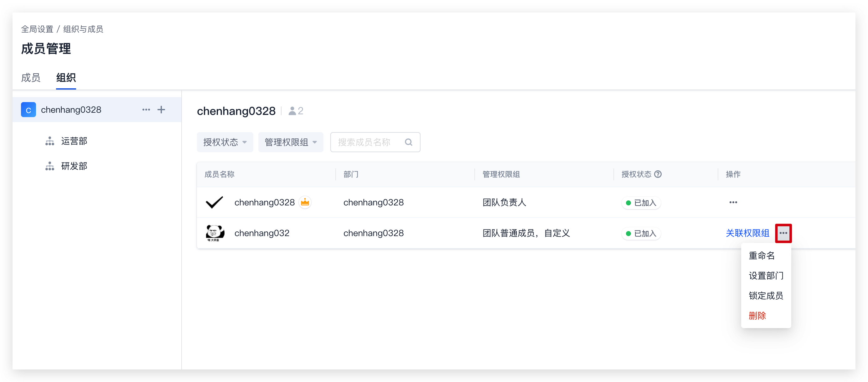The image size is (868, 382).
Task: Click the ellipsis actions for member chenhang032
Action: [x=783, y=233]
